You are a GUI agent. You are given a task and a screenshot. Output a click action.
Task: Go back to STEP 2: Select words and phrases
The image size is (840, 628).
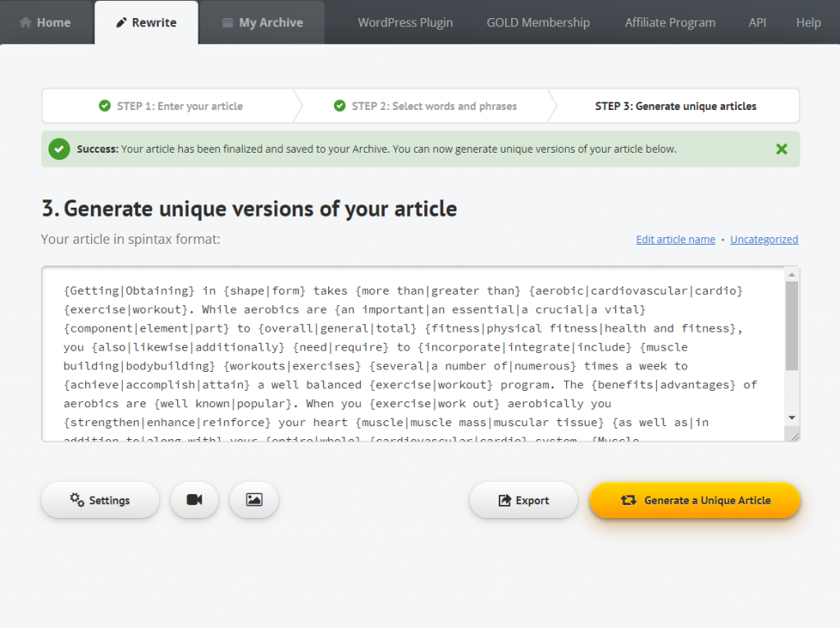click(425, 106)
